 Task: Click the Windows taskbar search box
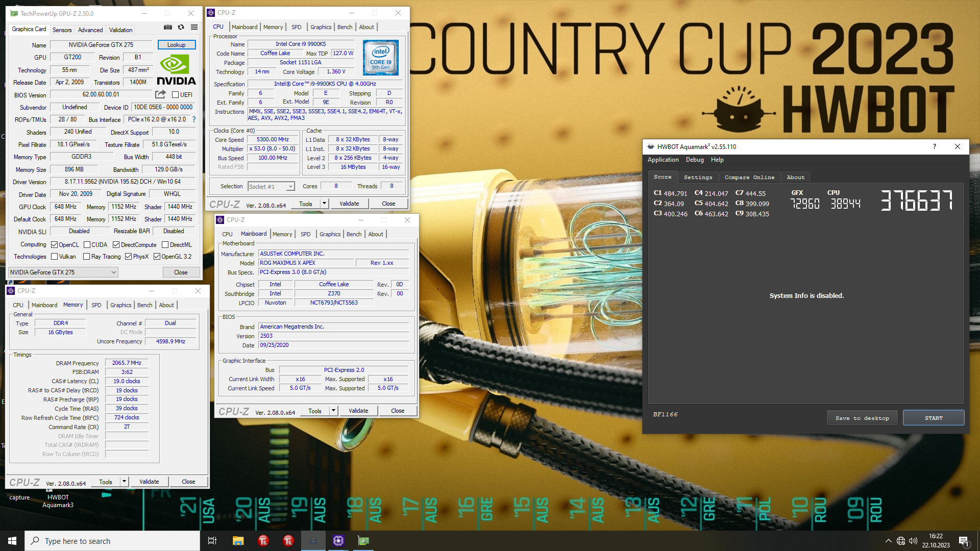coord(112,541)
